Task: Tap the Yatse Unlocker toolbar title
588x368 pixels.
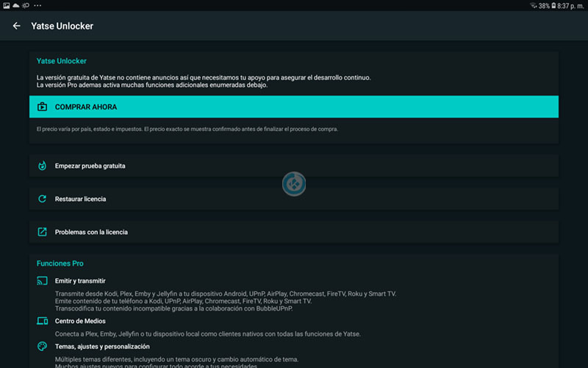Action: pyautogui.click(x=62, y=26)
